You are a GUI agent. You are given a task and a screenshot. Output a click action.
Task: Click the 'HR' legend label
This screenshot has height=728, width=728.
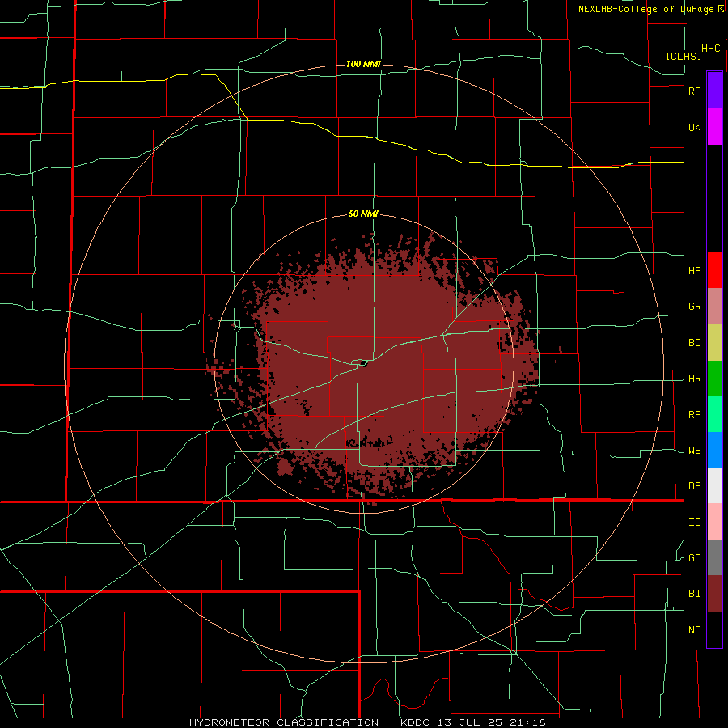pyautogui.click(x=694, y=379)
